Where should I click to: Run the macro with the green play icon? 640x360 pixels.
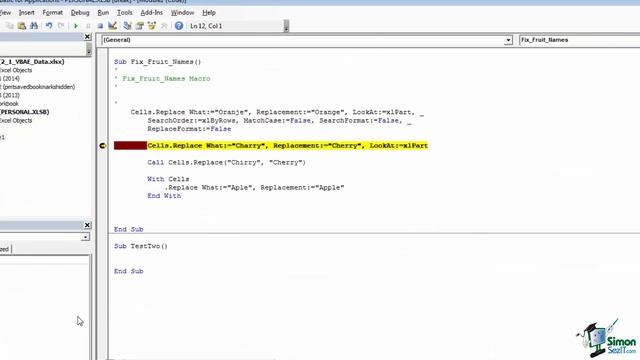[76, 26]
